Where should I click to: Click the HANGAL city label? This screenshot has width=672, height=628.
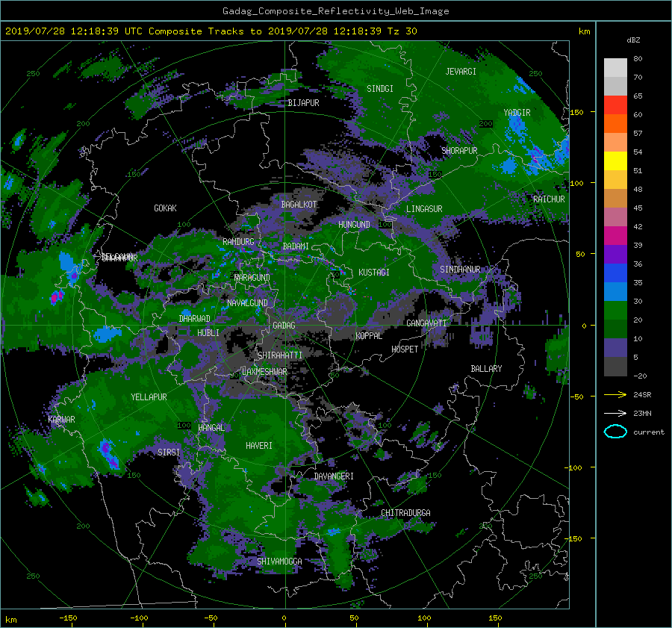tap(211, 427)
